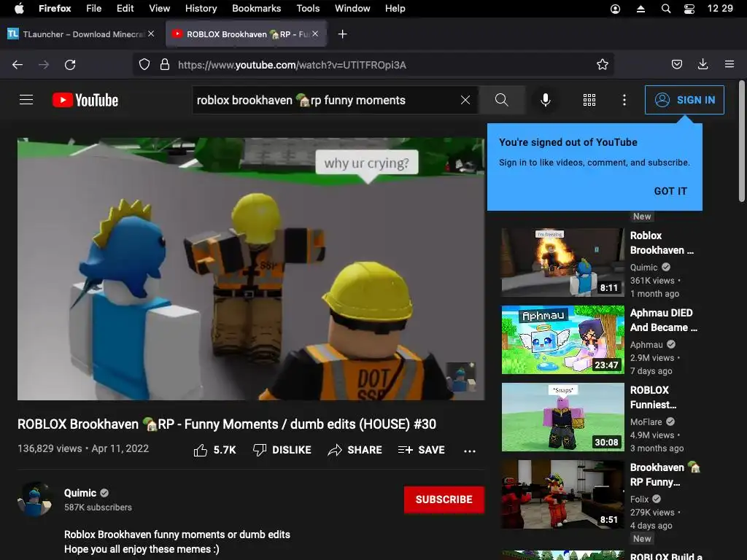Image resolution: width=747 pixels, height=560 pixels.
Task: Open Quimic channel name link below video
Action: pyautogui.click(x=80, y=493)
